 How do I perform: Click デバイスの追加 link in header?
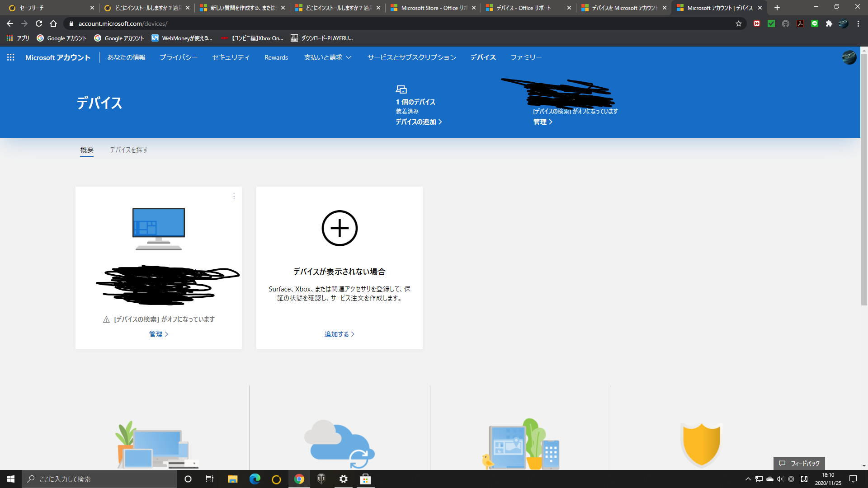[419, 122]
